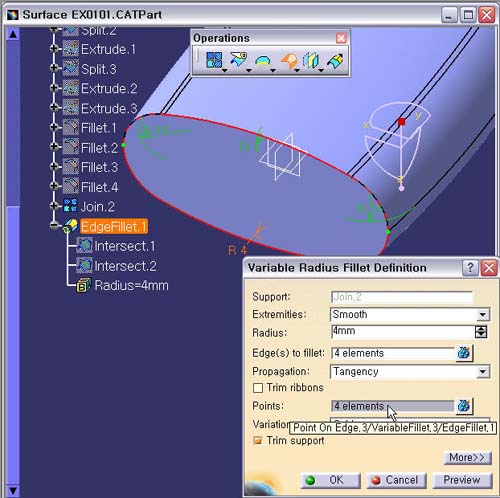Image resolution: width=500 pixels, height=498 pixels.
Task: Click the Radius spinner arrows
Action: (481, 332)
